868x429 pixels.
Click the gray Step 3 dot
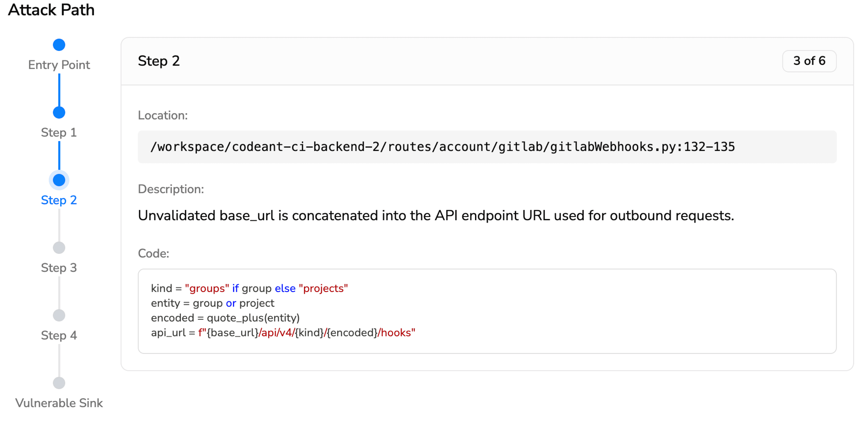pos(59,248)
